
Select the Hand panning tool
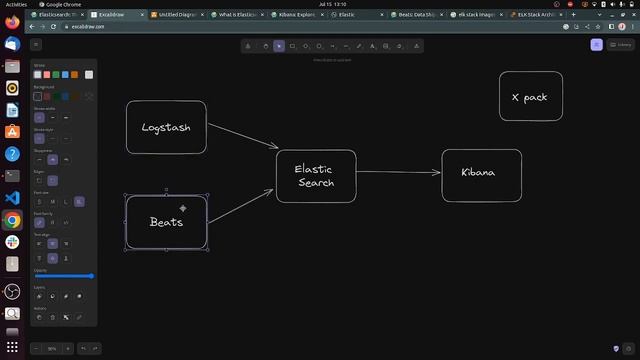tap(266, 46)
